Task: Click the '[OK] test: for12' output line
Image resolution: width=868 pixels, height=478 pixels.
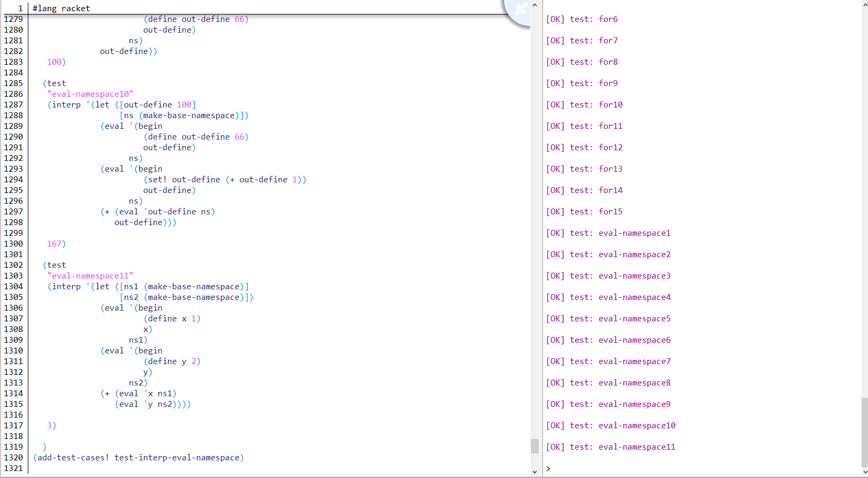Action: (x=584, y=148)
